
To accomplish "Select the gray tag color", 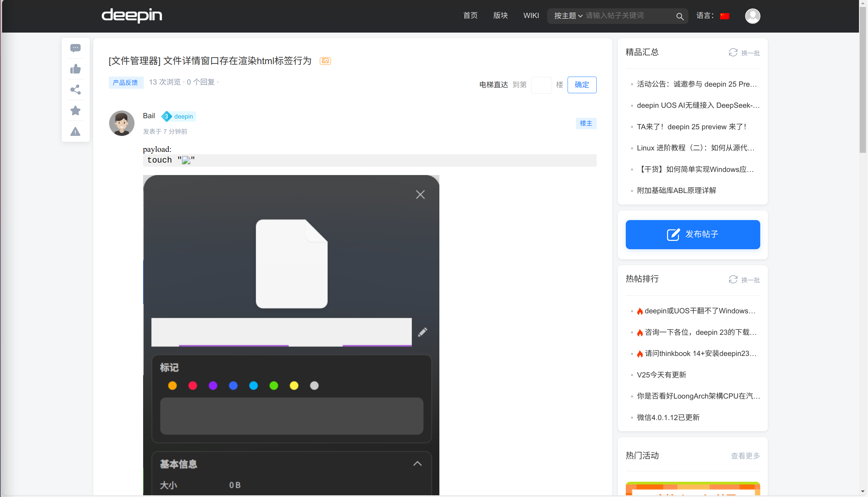I will point(314,386).
